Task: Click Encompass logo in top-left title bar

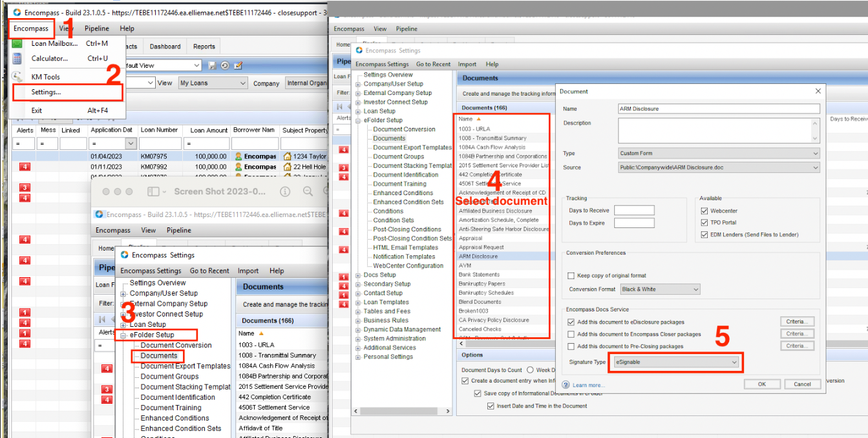Action: click(x=17, y=12)
